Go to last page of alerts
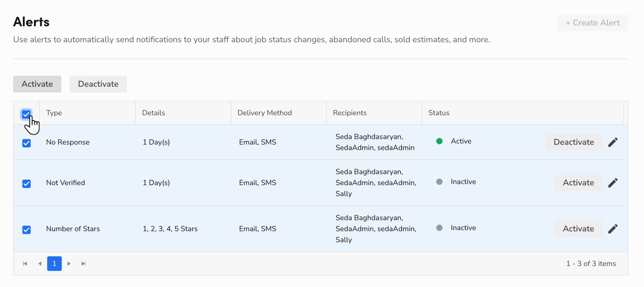Viewport: 644px width, 287px height. 84,263
